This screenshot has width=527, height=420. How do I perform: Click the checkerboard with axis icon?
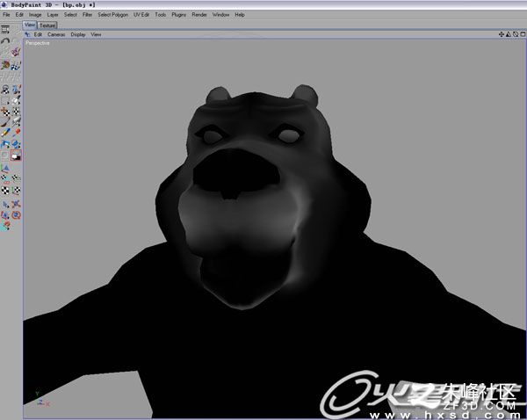click(16, 191)
